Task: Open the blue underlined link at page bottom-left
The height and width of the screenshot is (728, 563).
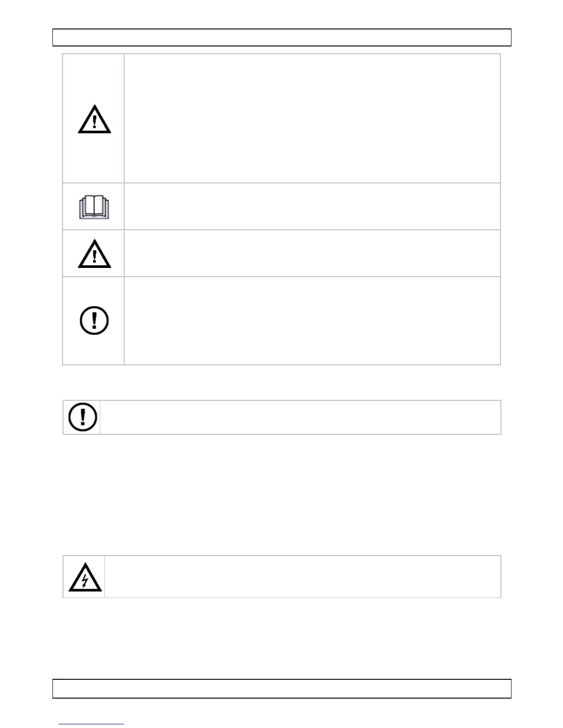Action: 91,724
